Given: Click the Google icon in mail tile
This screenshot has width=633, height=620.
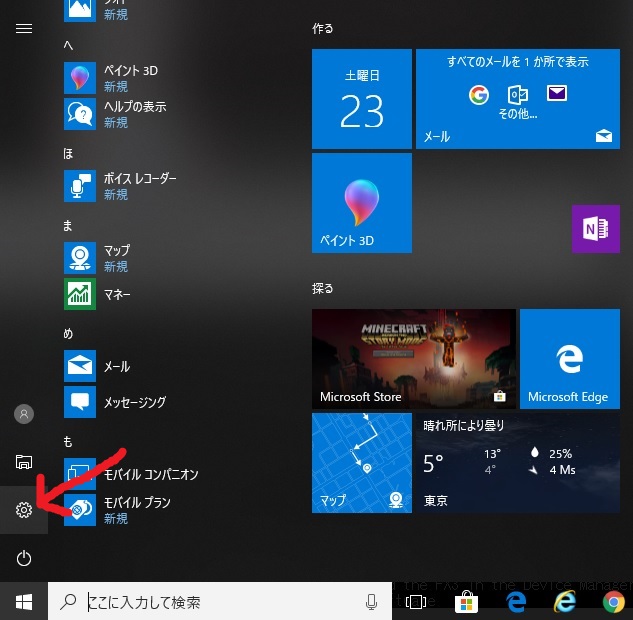Looking at the screenshot, I should tap(479, 95).
